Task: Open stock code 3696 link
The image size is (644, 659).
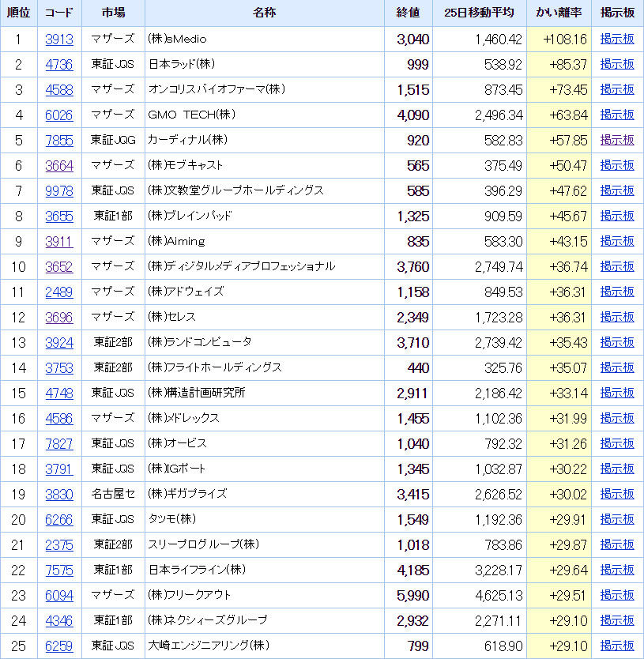Action: (x=59, y=317)
